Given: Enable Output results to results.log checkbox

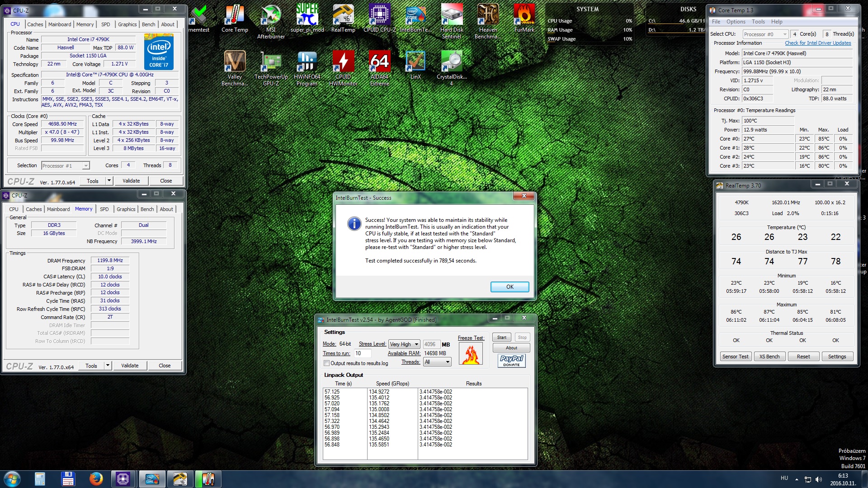Looking at the screenshot, I should (x=326, y=363).
